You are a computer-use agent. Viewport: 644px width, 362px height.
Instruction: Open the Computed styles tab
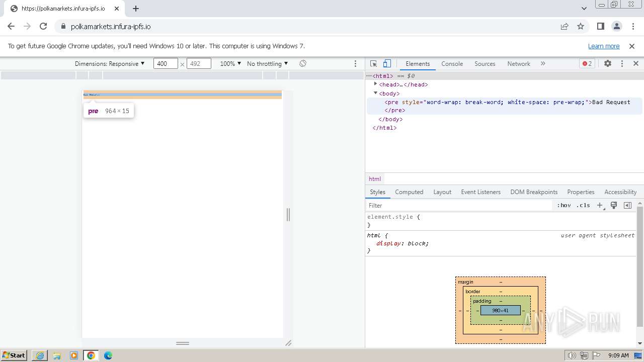point(409,192)
